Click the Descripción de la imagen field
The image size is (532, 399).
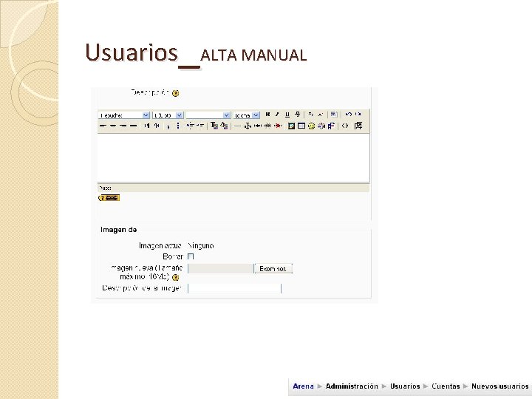pyautogui.click(x=234, y=288)
